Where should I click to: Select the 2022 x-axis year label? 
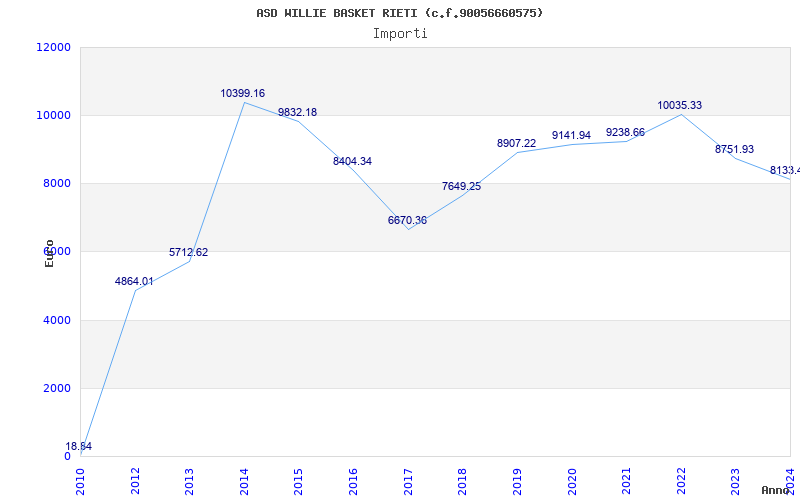[681, 480]
